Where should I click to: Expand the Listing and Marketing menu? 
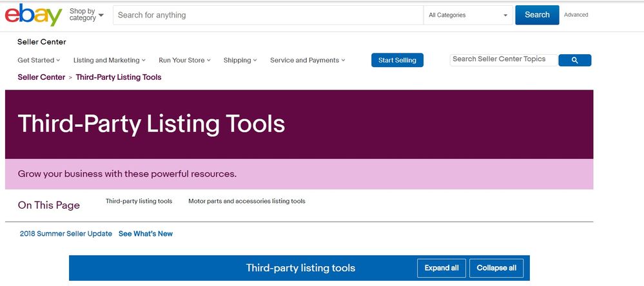point(109,61)
